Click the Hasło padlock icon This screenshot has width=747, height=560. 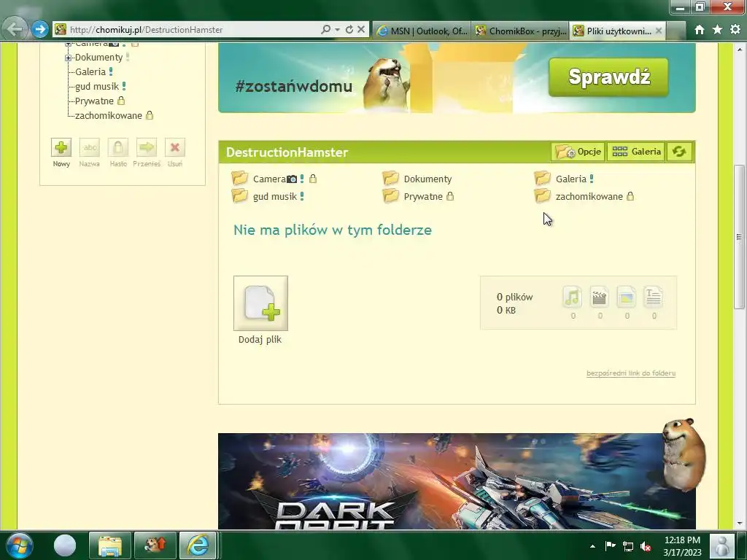click(x=118, y=147)
